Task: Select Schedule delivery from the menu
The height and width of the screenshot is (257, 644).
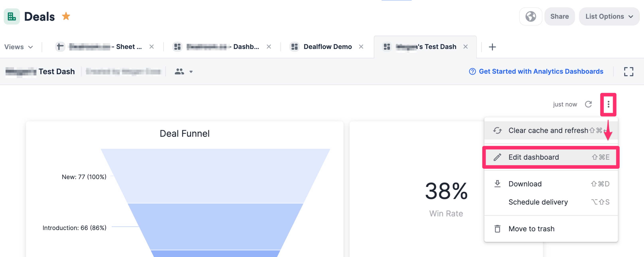Action: pos(538,202)
